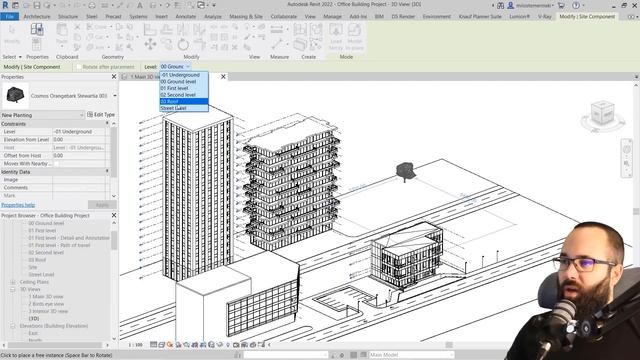Expand Ceiling Plans in Project Browser
Image resolution: width=640 pixels, height=360 pixels.
coord(13,282)
